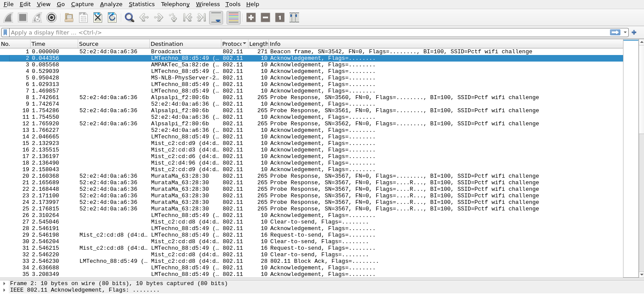Expand the Frame 2 details tree
The image size is (644, 296).
[4, 283]
